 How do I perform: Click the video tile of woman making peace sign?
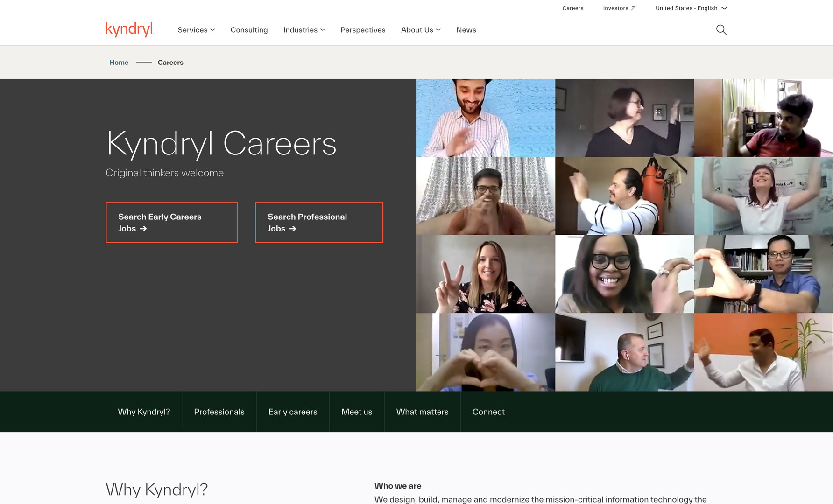(486, 274)
